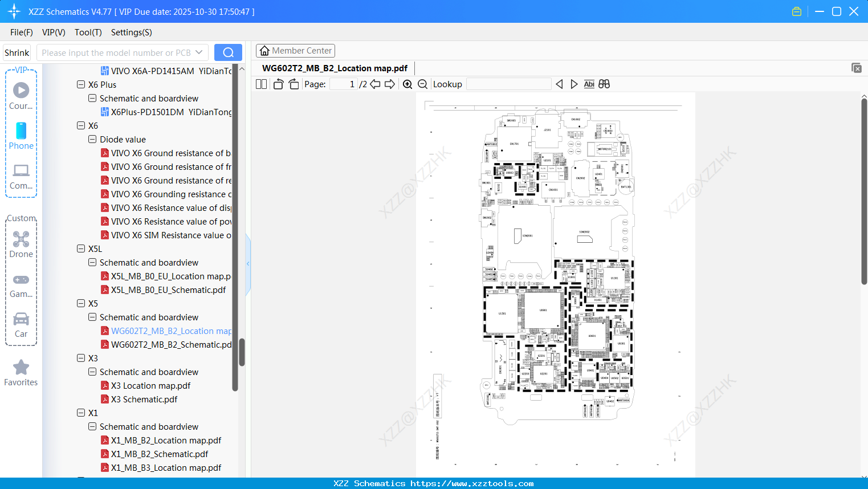This screenshot has height=489, width=868.
Task: Select the Drone category in the sidebar
Action: pyautogui.click(x=21, y=244)
